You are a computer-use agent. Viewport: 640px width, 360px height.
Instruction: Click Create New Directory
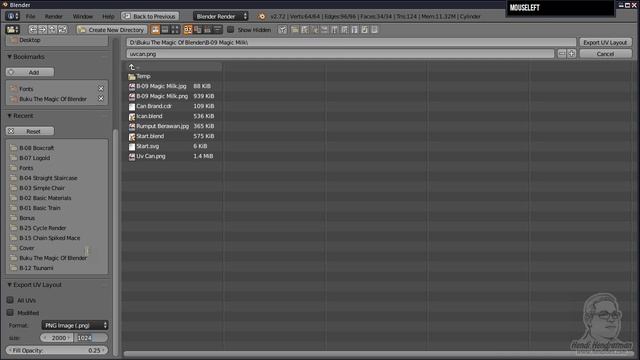[111, 29]
